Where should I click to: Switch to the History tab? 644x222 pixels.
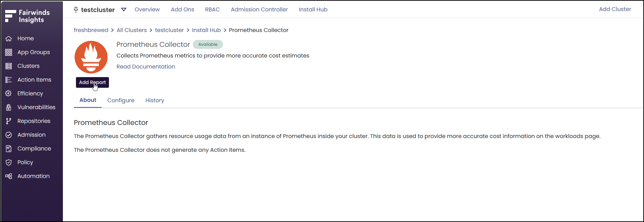[155, 100]
